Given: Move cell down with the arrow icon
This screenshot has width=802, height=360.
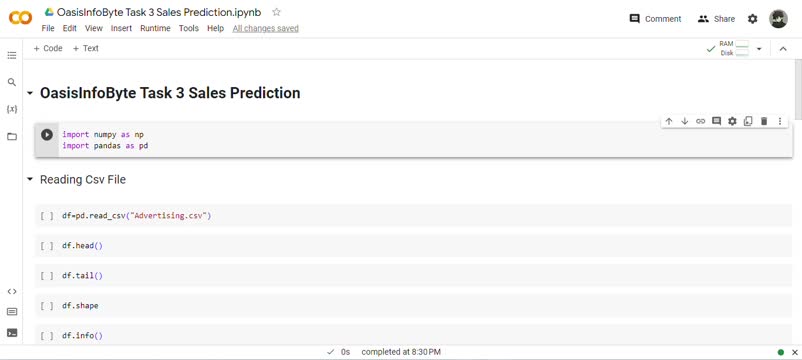Looking at the screenshot, I should (x=684, y=121).
